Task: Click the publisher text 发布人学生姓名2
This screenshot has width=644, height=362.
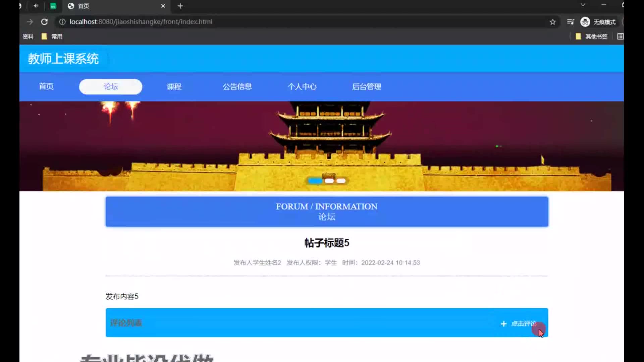Action: (x=257, y=262)
